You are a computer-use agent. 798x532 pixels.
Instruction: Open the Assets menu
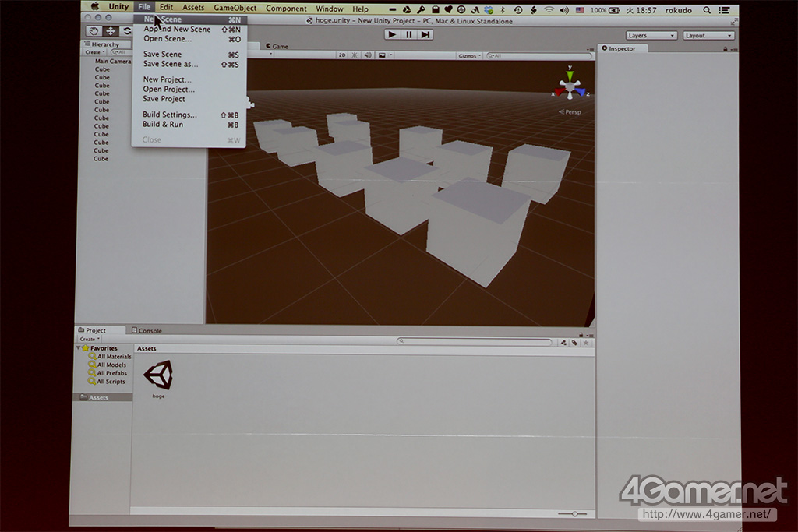(193, 8)
